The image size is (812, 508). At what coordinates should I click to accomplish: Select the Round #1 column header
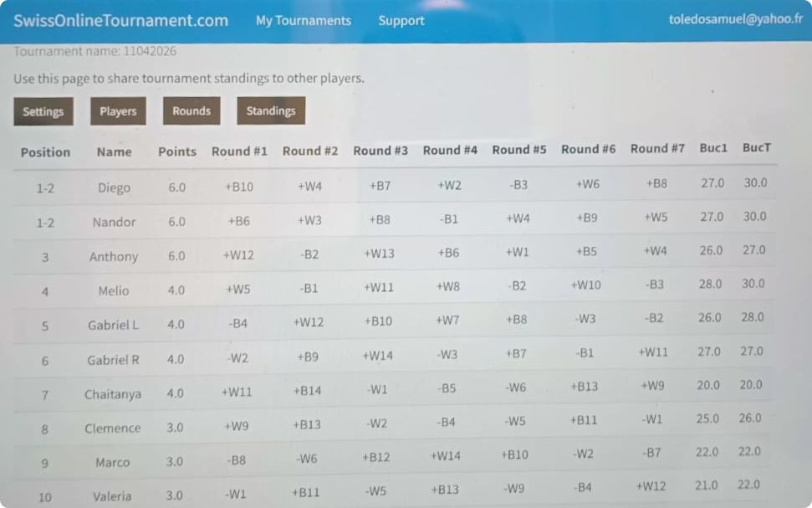(239, 151)
